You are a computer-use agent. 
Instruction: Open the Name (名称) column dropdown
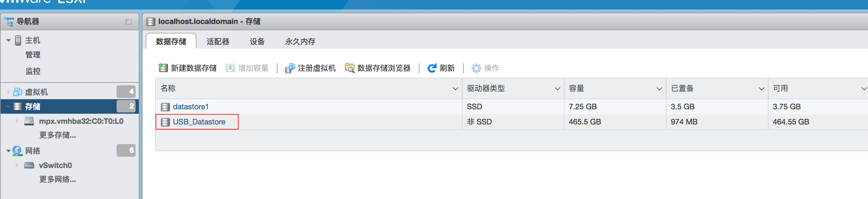(455, 89)
